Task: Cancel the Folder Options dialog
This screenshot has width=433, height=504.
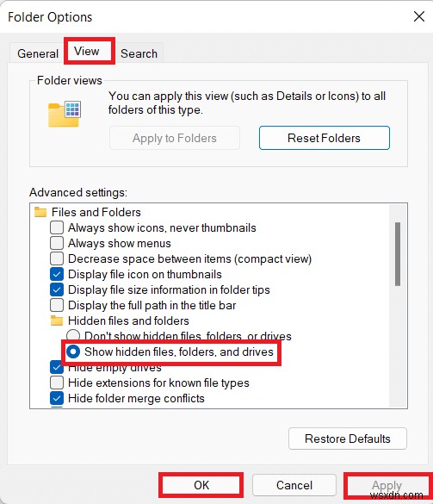Action: [294, 485]
